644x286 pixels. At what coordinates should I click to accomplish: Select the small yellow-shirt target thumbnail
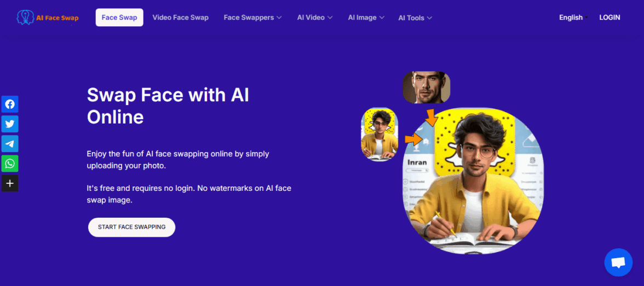pyautogui.click(x=380, y=134)
